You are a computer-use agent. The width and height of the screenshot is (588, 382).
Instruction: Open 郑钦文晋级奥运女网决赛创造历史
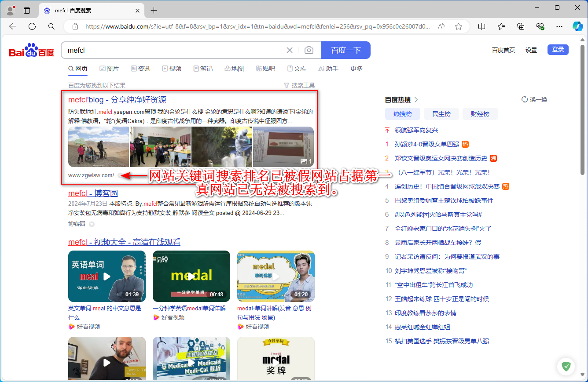pos(441,158)
